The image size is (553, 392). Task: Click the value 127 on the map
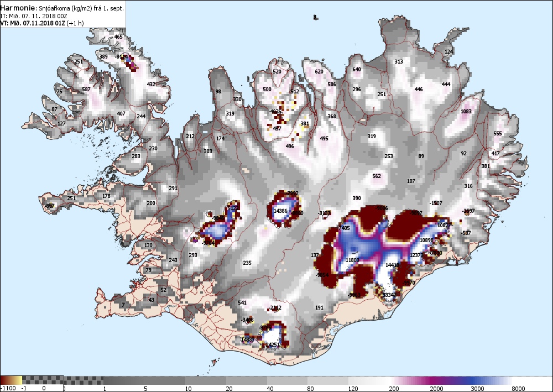[61, 123]
